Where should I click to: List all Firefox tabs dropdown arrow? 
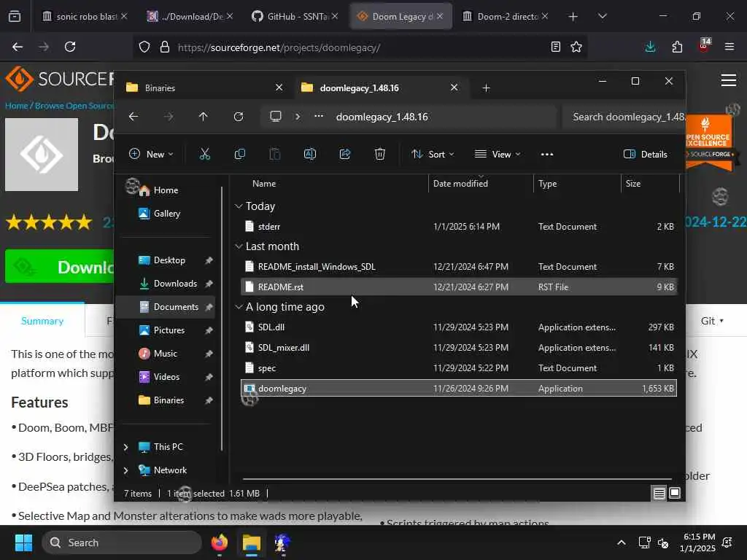(602, 16)
